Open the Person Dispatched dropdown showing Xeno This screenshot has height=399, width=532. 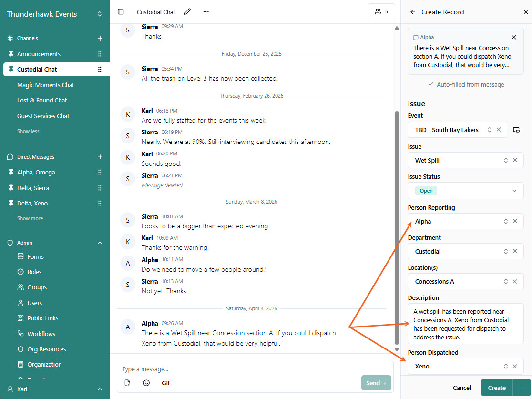(x=465, y=367)
